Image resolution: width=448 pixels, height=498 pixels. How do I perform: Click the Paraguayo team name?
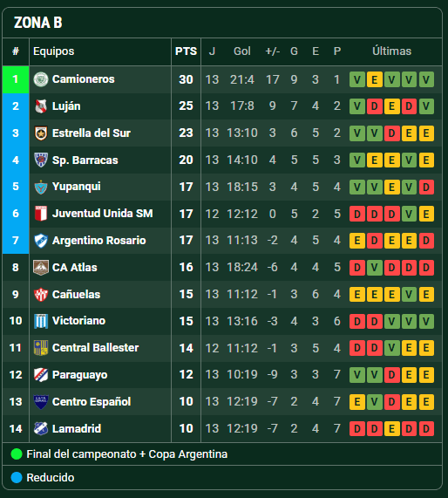point(79,375)
